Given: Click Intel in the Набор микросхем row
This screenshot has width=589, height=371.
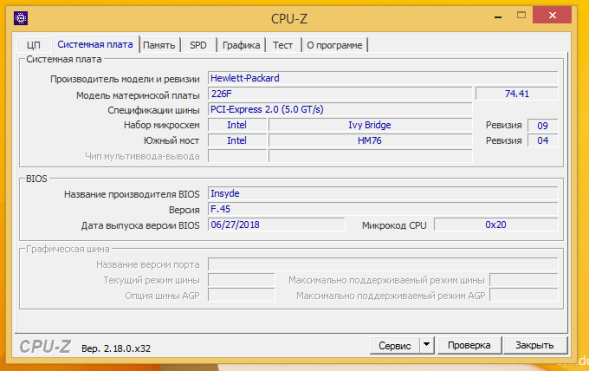Looking at the screenshot, I should click(237, 125).
